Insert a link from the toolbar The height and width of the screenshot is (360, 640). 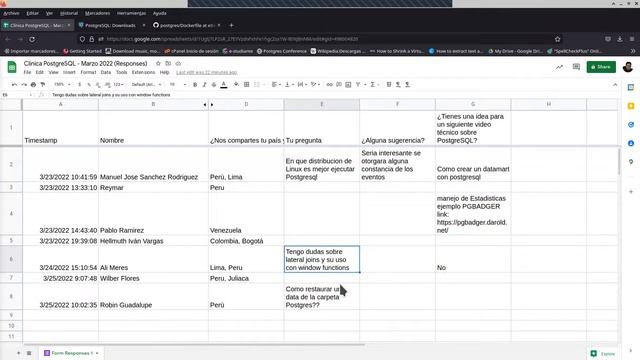[329, 84]
